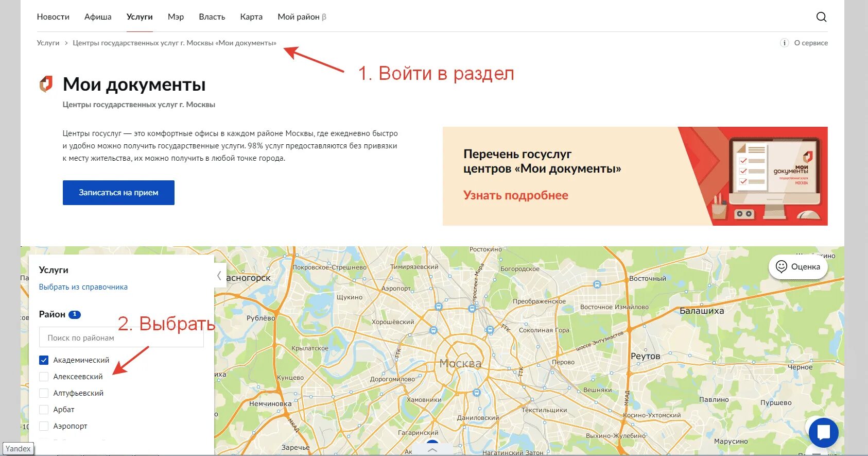Follow the Узнать подробнее link

[515, 195]
